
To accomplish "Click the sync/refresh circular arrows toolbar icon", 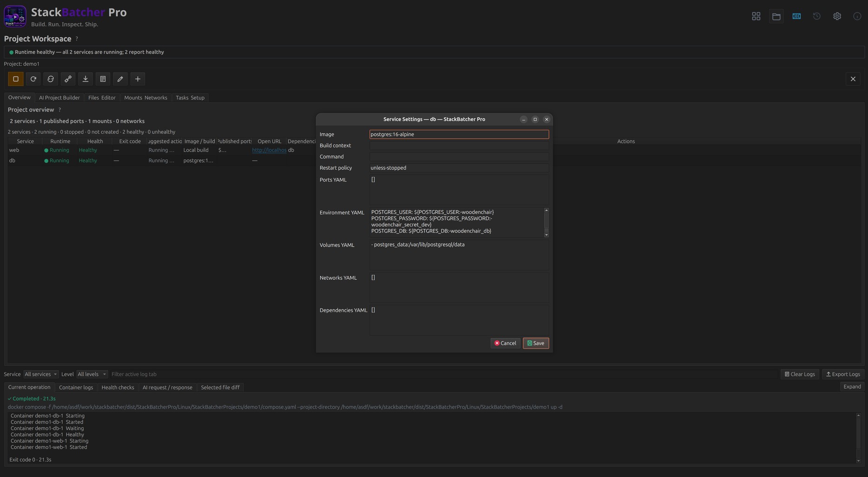I will pyautogui.click(x=51, y=79).
